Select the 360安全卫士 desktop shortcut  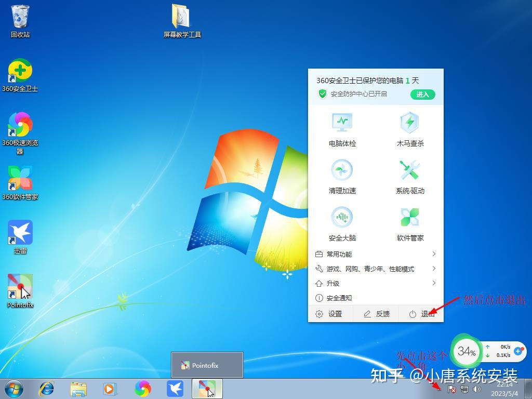[20, 75]
